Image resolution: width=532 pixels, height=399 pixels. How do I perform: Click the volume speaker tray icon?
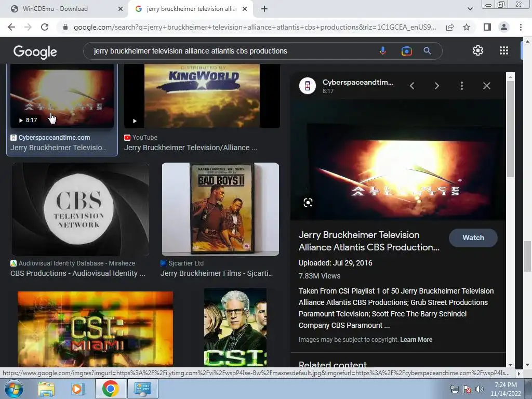479,389
